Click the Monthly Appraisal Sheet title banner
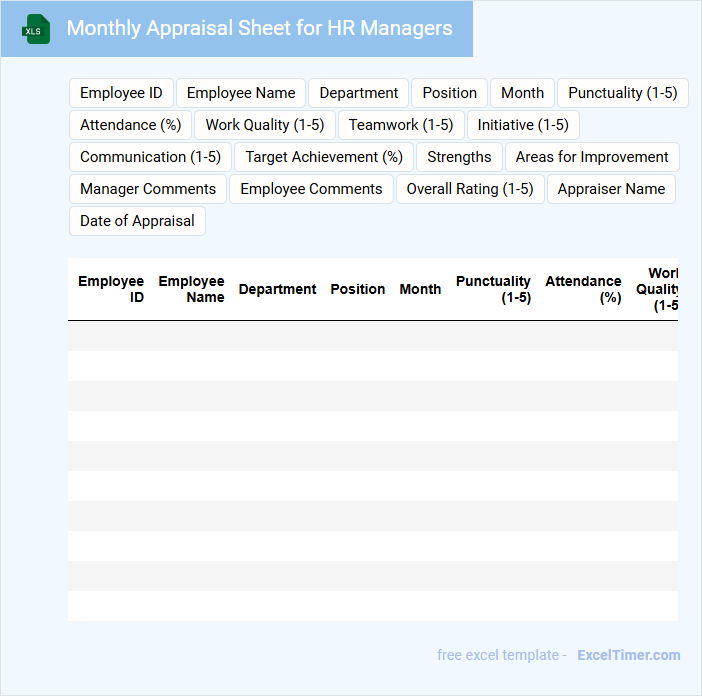Image resolution: width=702 pixels, height=696 pixels. point(259,29)
